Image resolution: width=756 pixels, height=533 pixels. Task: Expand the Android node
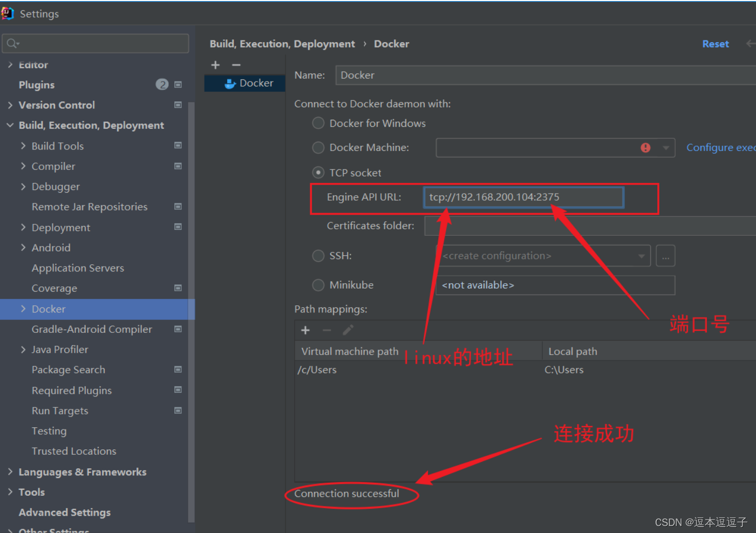pos(23,248)
